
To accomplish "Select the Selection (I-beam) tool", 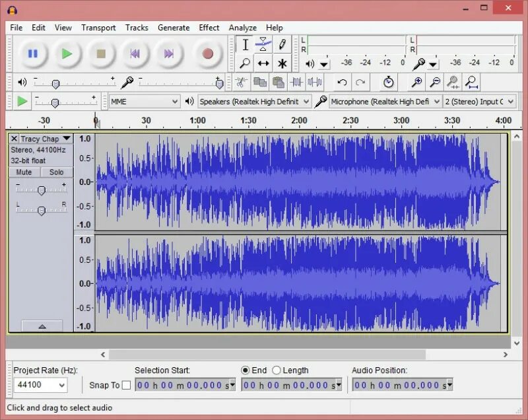I will click(245, 44).
